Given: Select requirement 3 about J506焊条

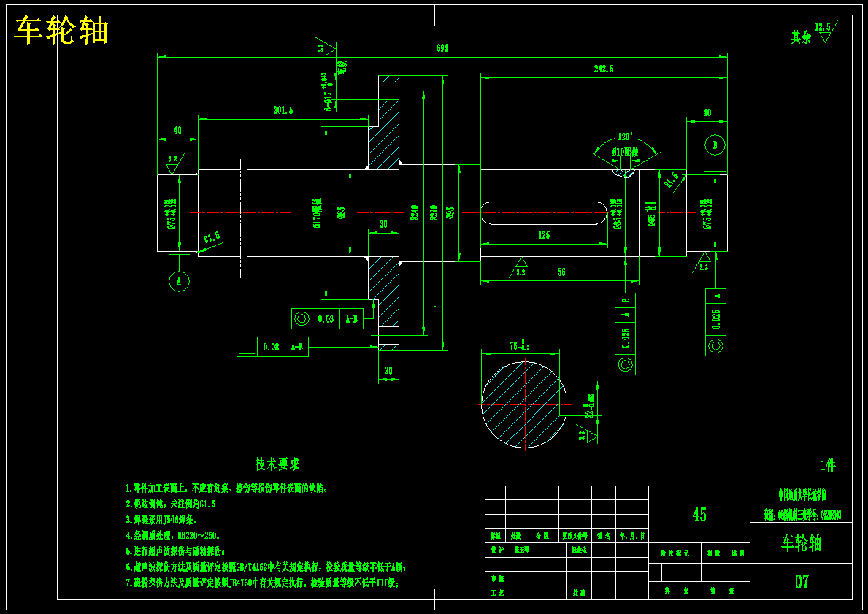Looking at the screenshot, I should [x=161, y=520].
